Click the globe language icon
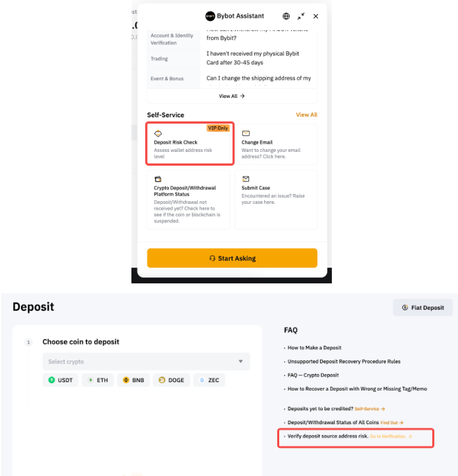This screenshot has height=476, width=458. tap(286, 16)
